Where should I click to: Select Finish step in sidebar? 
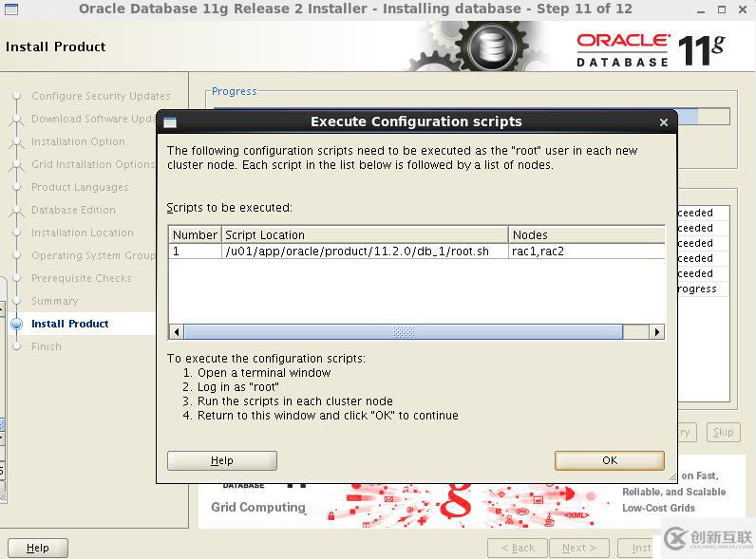[x=47, y=346]
